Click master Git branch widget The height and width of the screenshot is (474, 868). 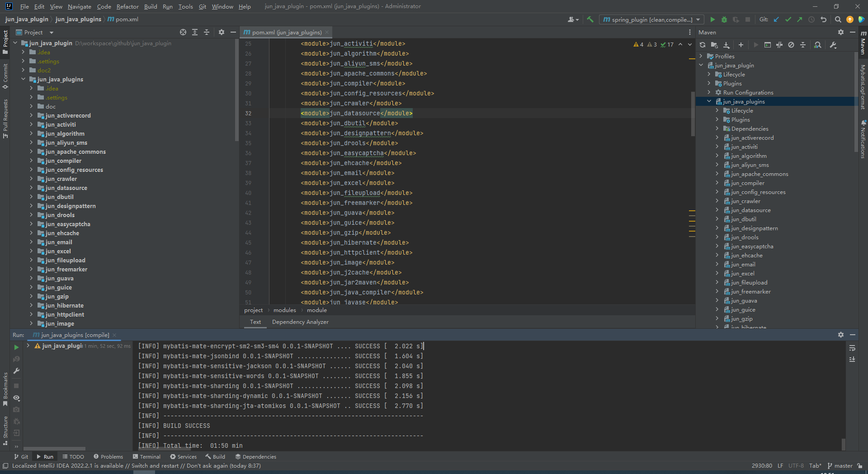click(840, 466)
